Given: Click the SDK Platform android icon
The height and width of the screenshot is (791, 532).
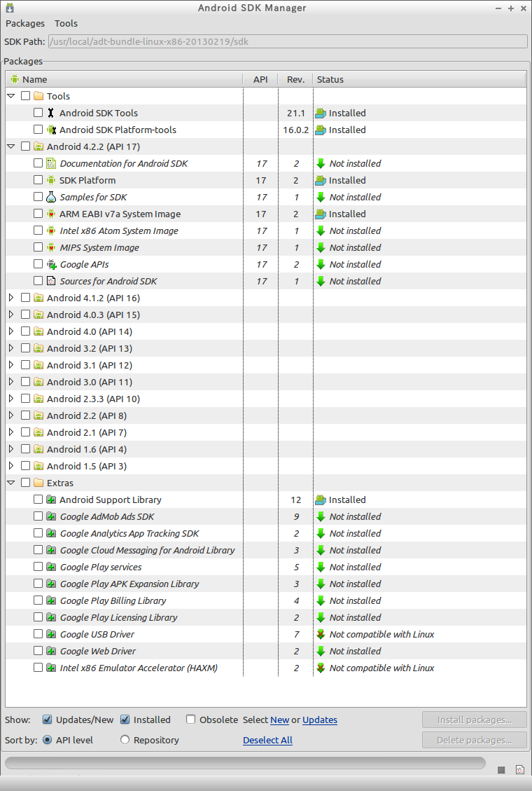Looking at the screenshot, I should [51, 180].
